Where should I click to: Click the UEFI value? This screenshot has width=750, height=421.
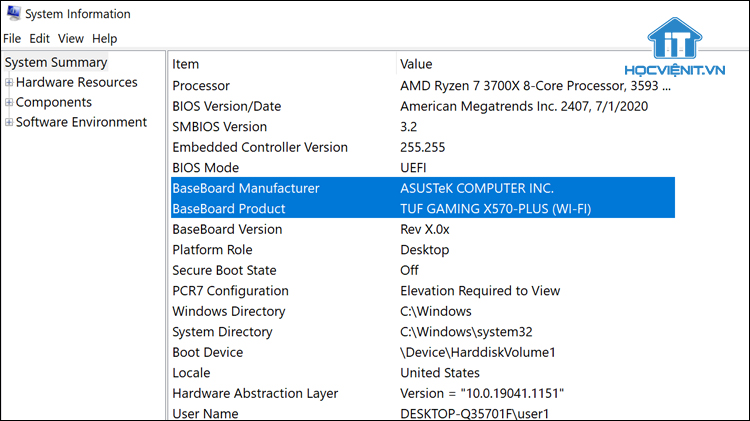pyautogui.click(x=413, y=168)
